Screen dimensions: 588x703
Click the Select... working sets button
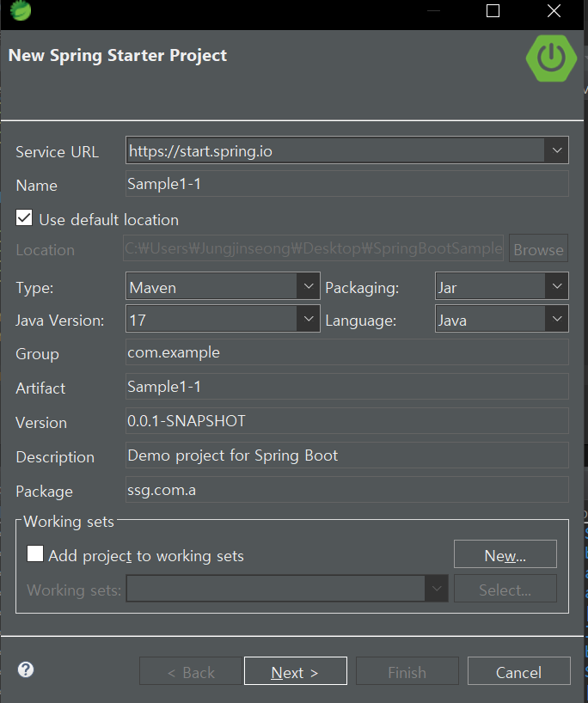coord(505,589)
